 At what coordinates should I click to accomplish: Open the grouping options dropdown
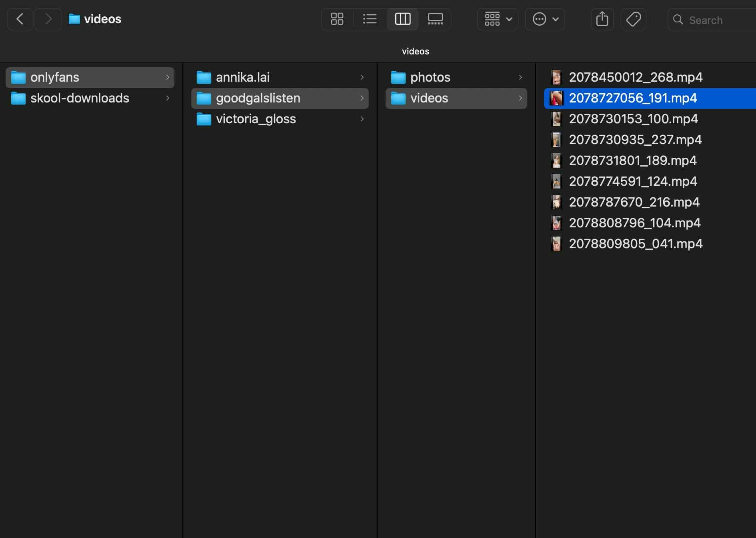click(497, 19)
